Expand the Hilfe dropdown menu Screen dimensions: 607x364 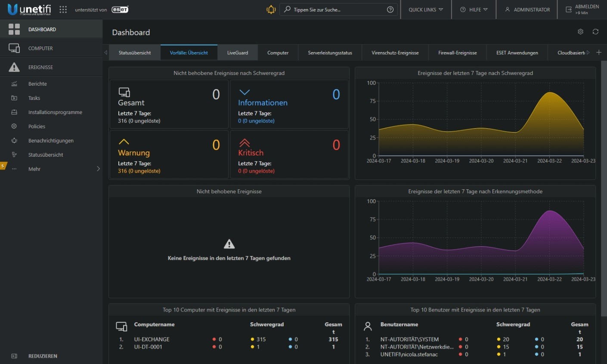coord(474,9)
